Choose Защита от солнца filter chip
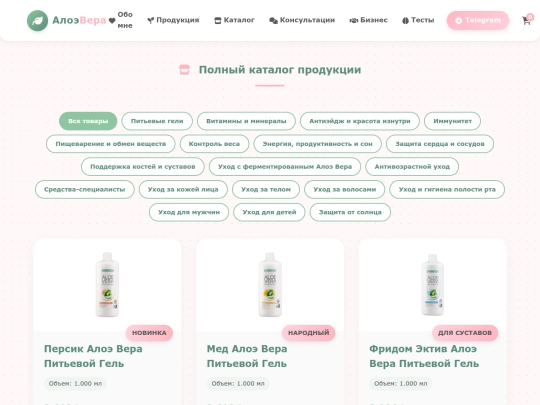 point(350,212)
